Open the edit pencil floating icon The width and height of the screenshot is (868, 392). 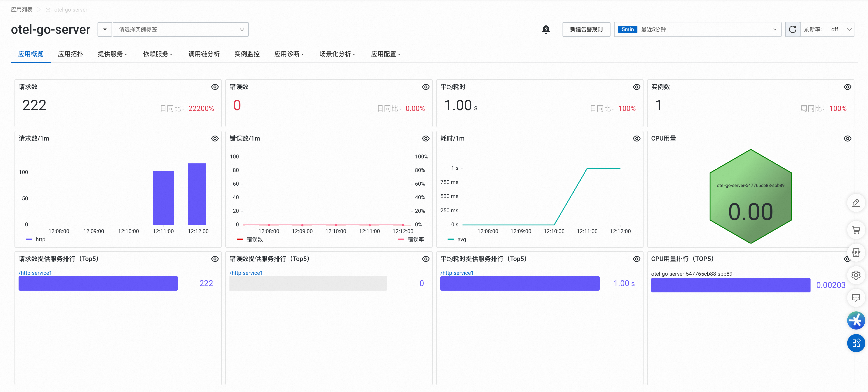856,203
